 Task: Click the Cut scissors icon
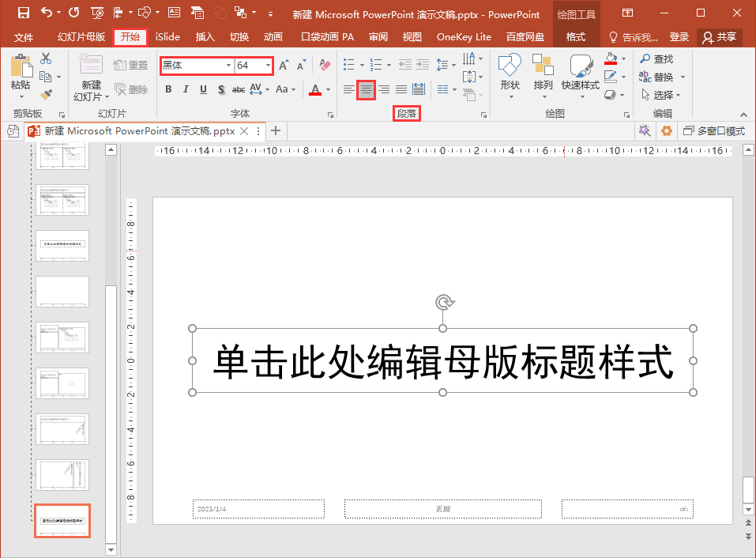[x=46, y=58]
